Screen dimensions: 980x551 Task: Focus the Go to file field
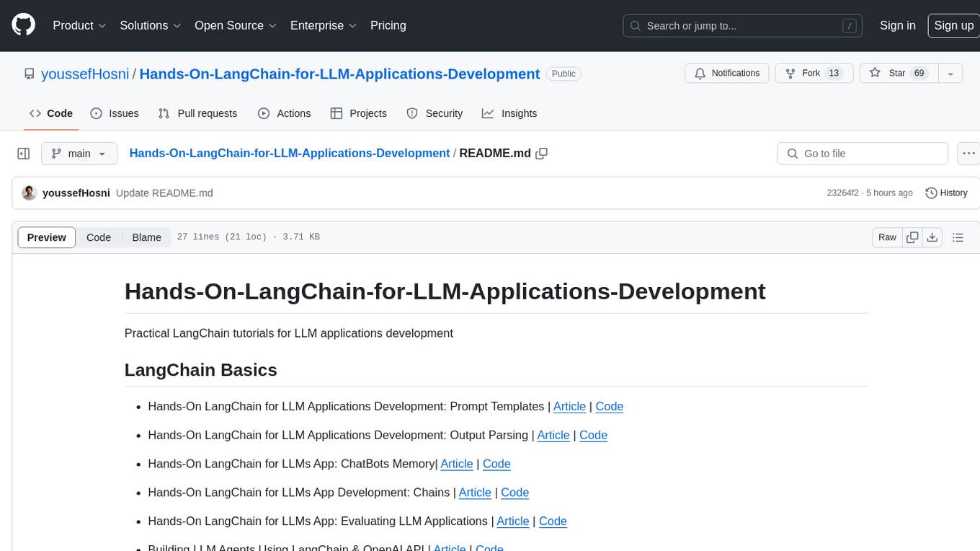click(x=863, y=154)
